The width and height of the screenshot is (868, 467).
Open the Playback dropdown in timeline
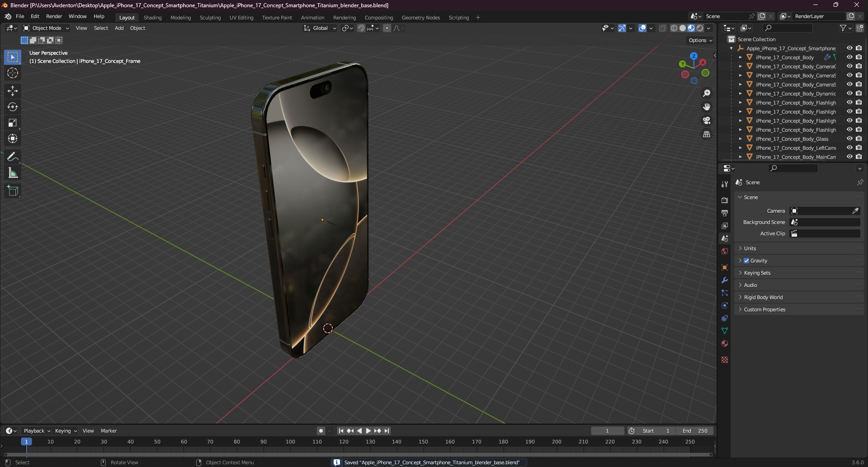click(37, 431)
